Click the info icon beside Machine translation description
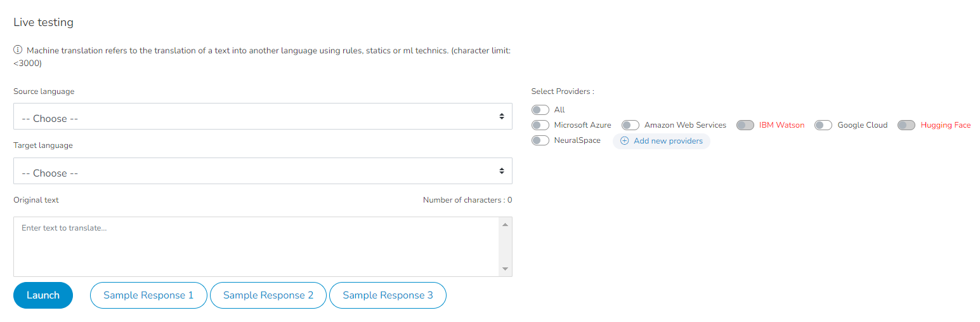This screenshot has height=322, width=980. click(x=18, y=50)
